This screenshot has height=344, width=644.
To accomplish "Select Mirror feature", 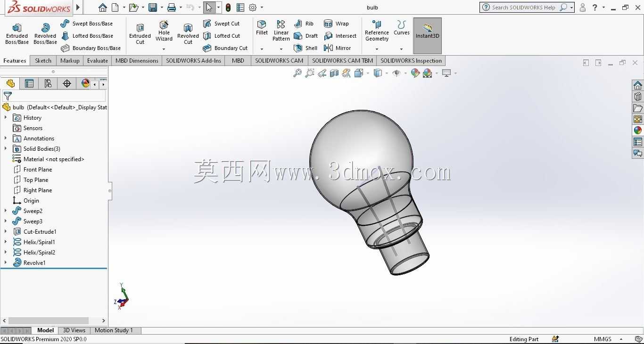I will click(x=338, y=48).
